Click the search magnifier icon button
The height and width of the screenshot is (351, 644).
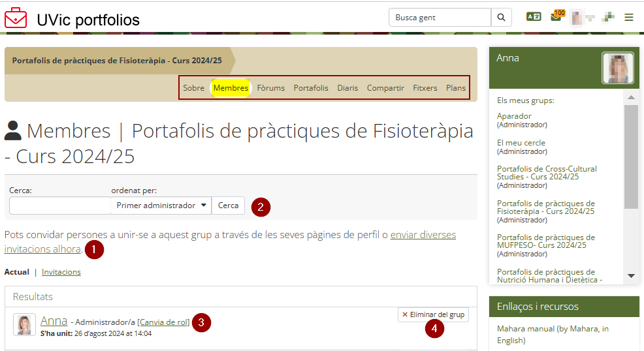click(x=501, y=17)
